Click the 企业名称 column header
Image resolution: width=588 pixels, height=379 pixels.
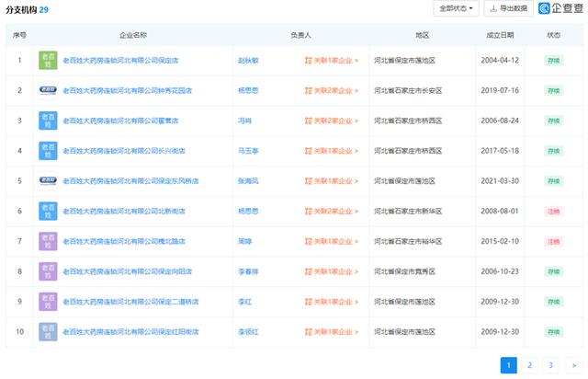[x=133, y=35]
